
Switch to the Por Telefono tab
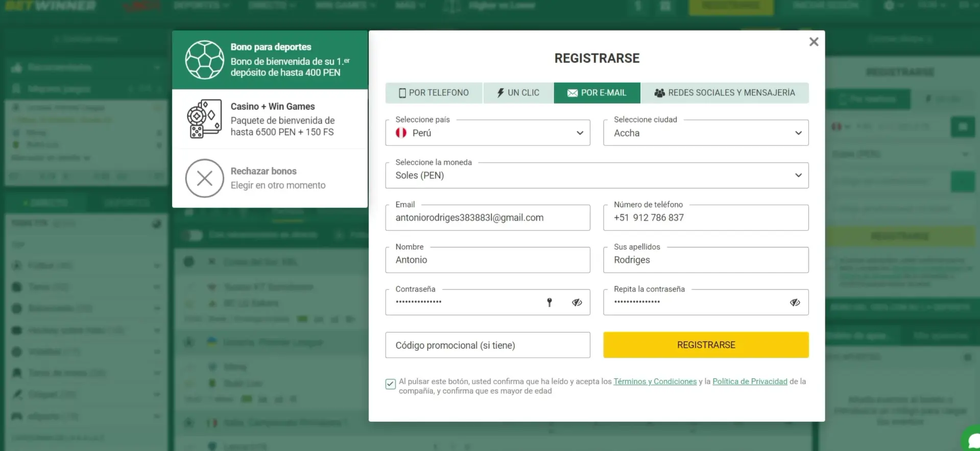tap(434, 93)
